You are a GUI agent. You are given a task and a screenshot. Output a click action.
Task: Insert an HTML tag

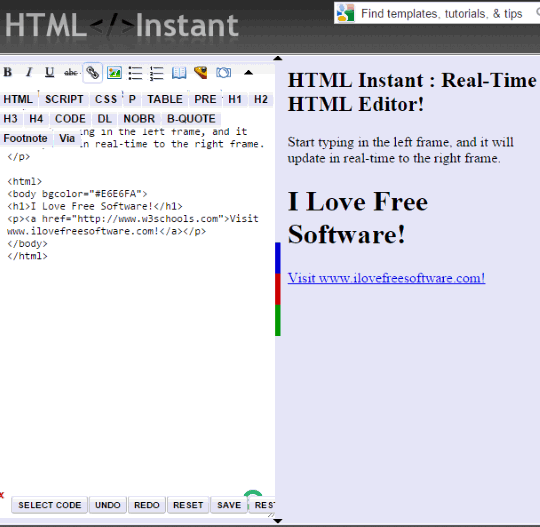pyautogui.click(x=18, y=99)
